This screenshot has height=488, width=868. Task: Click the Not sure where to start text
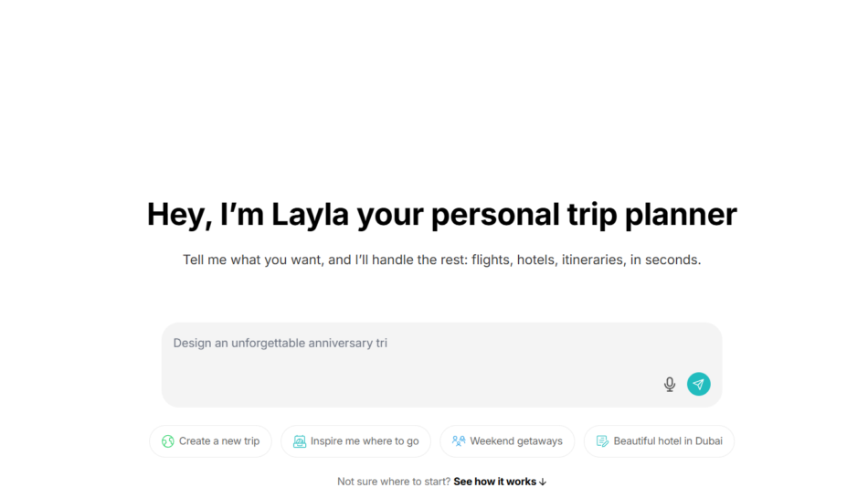coord(394,482)
